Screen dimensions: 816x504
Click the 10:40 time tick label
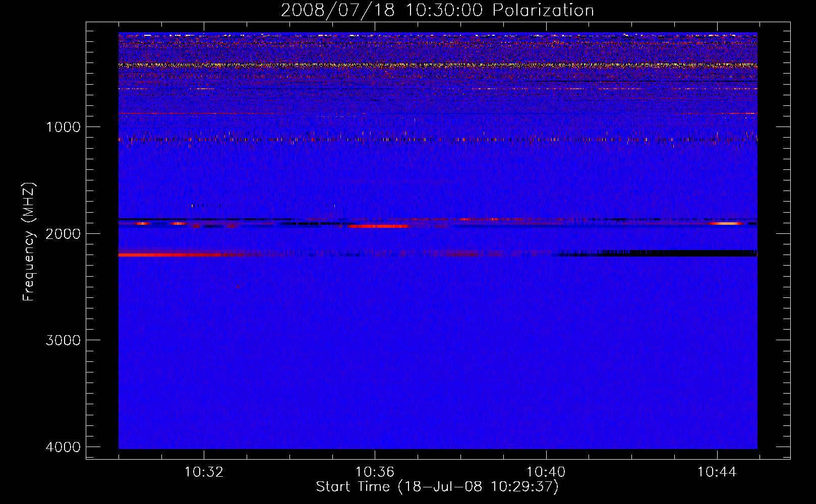(546, 472)
